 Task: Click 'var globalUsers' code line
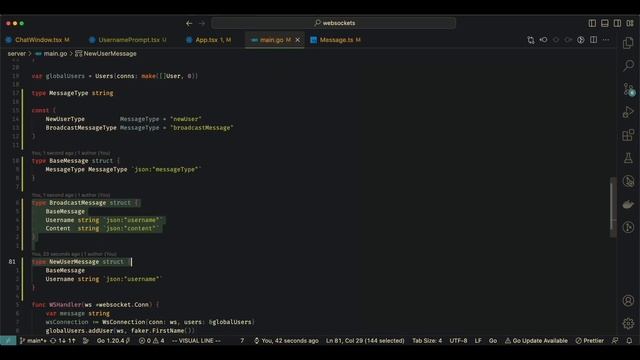click(x=115, y=76)
